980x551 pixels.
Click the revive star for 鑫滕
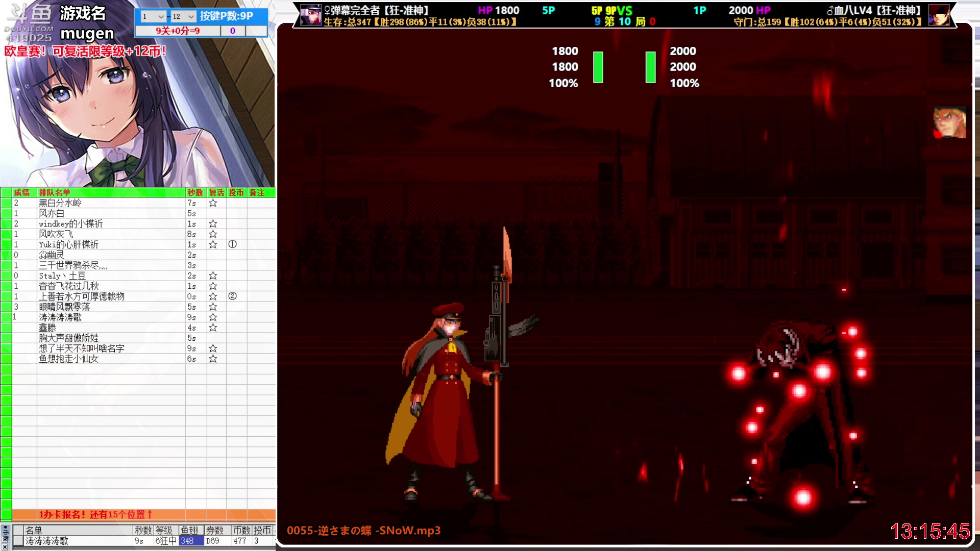pos(213,328)
